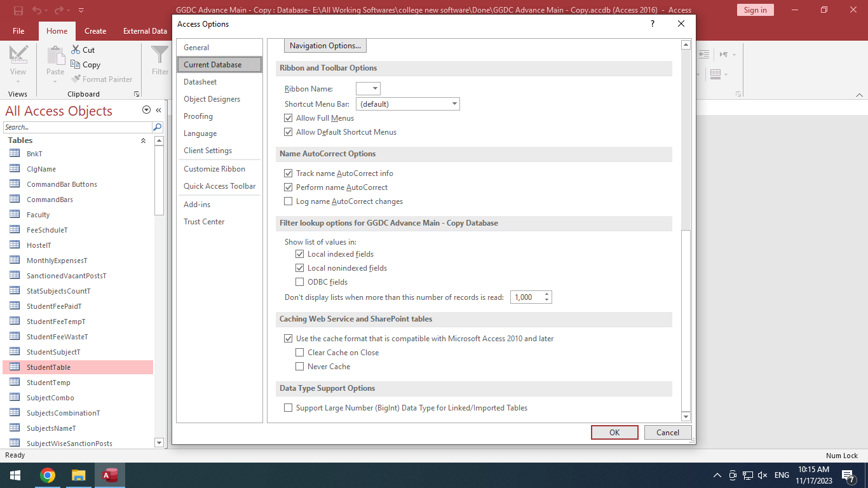The height and width of the screenshot is (488, 868).
Task: Show hidden system tray icons
Action: pos(717,475)
